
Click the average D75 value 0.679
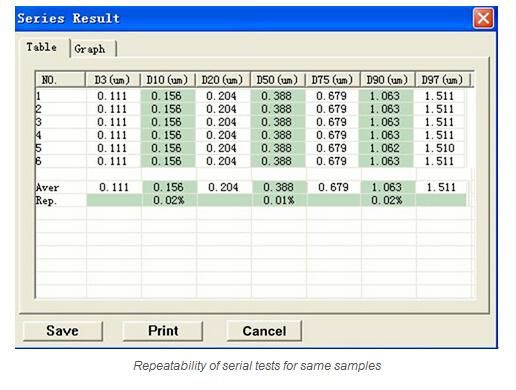click(x=333, y=187)
